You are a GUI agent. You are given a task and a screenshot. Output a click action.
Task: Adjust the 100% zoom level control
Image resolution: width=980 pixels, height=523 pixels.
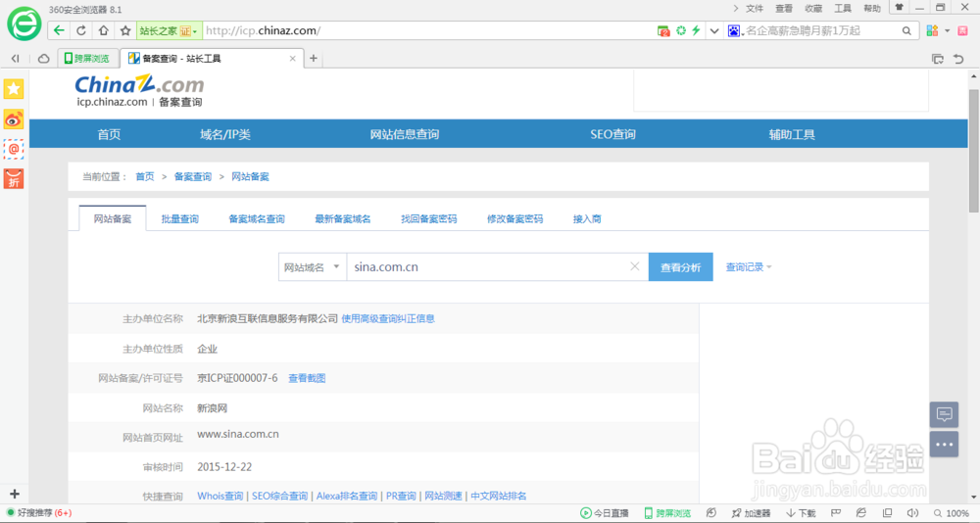tap(952, 513)
